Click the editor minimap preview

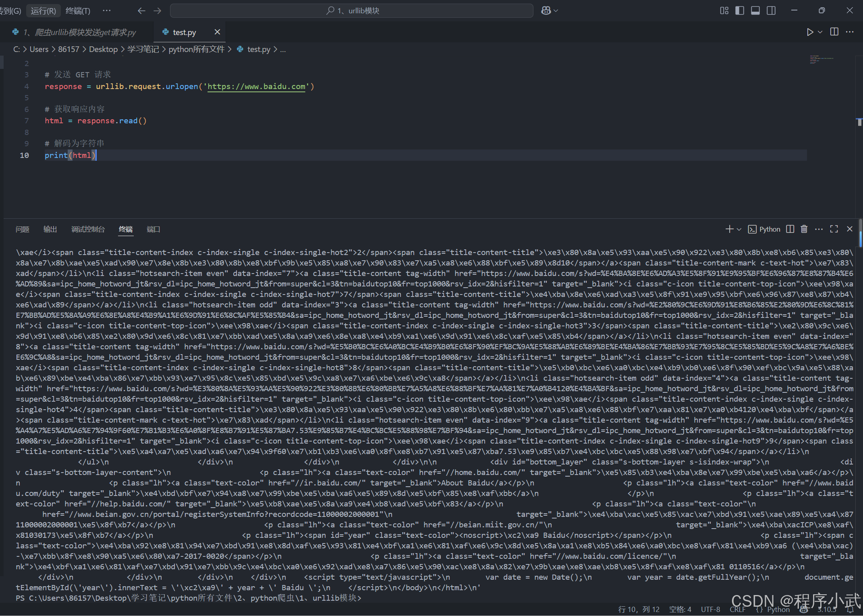pos(822,60)
